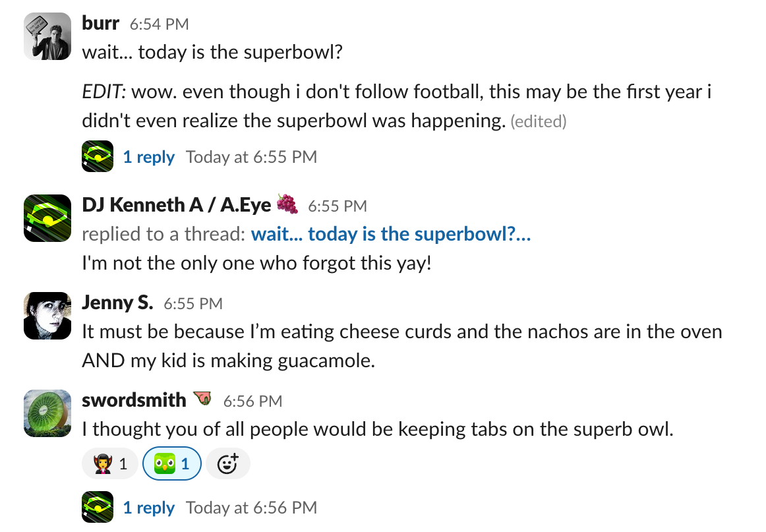Image resolution: width=766 pixels, height=532 pixels.
Task: Open the 1 reply thread under burr's message
Action: tap(148, 157)
